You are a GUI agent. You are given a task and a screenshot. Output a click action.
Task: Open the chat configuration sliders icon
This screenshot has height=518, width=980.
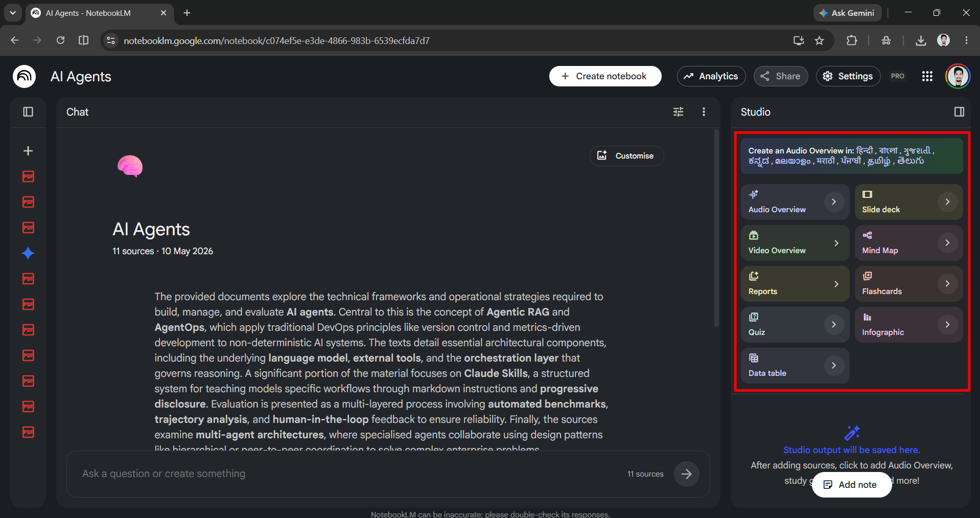[x=678, y=111]
